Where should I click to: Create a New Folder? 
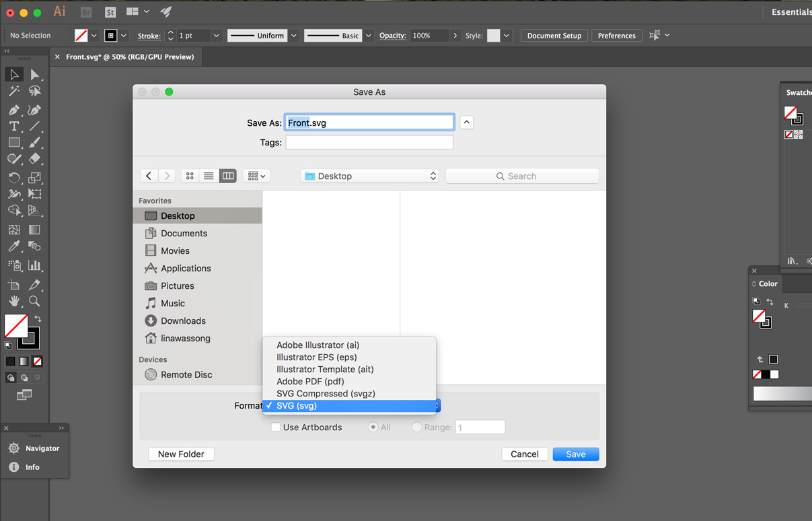click(x=181, y=454)
